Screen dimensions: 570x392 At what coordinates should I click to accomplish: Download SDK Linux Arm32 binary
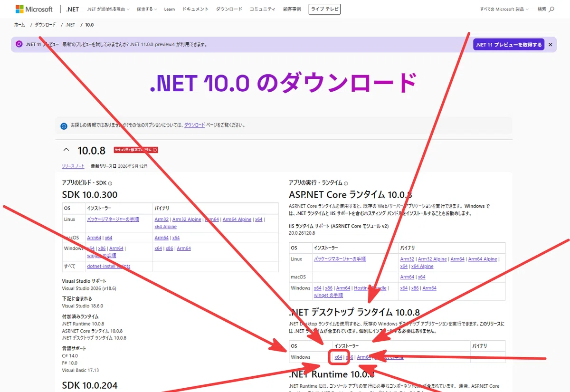(161, 220)
